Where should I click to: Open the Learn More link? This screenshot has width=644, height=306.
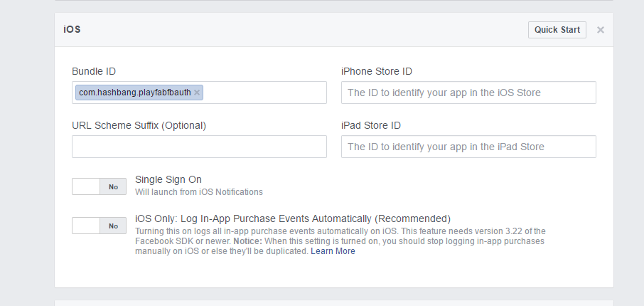tap(333, 251)
